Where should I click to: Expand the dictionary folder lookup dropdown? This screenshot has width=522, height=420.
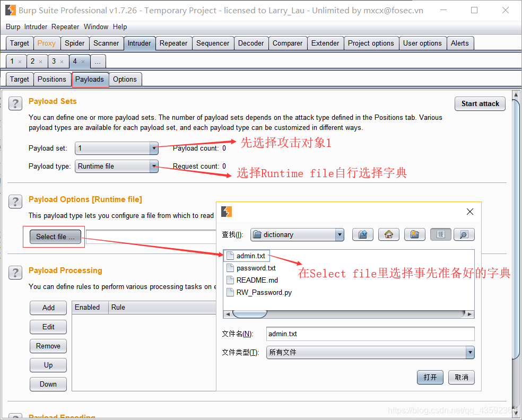pyautogui.click(x=339, y=234)
